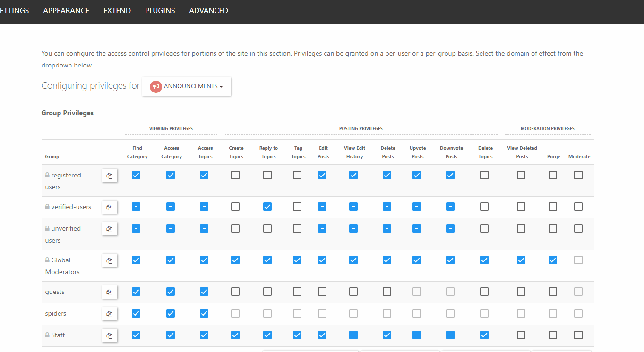Viewport: 644px width, 352px height.
Task: Enable the Moderate privilege for Global Moderators
Action: point(578,260)
